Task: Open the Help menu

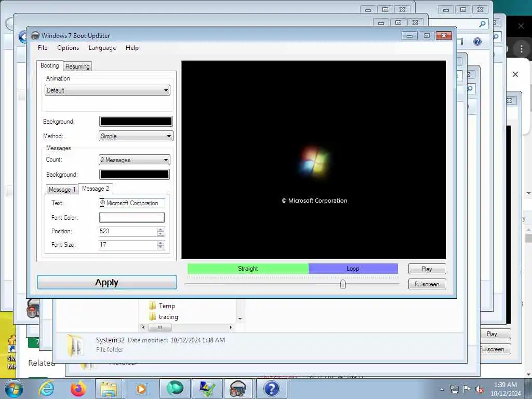Action: [132, 48]
